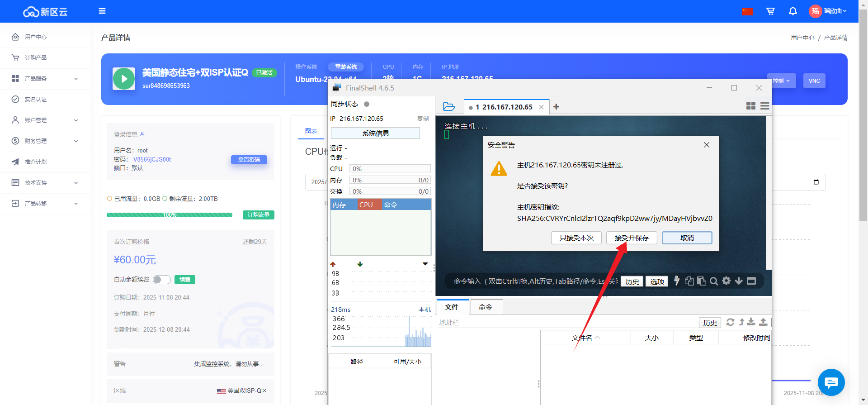Click the upload icon in file panel

point(763,322)
